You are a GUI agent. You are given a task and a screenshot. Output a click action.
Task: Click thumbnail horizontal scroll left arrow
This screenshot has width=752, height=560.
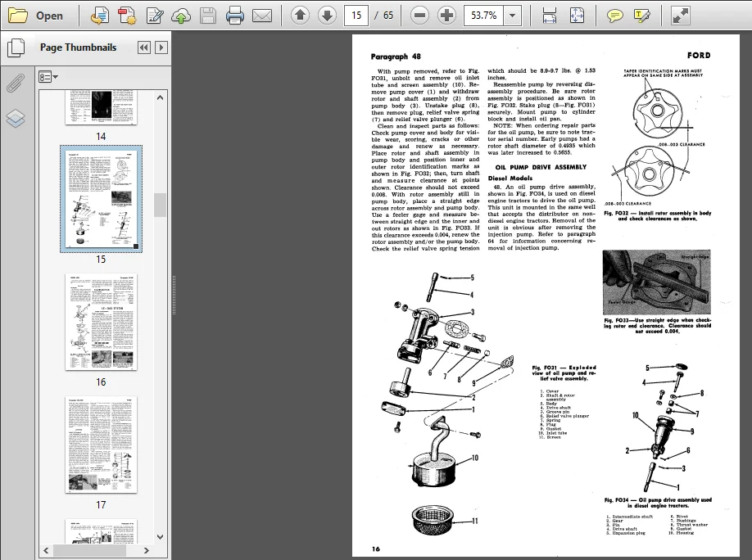46,550
